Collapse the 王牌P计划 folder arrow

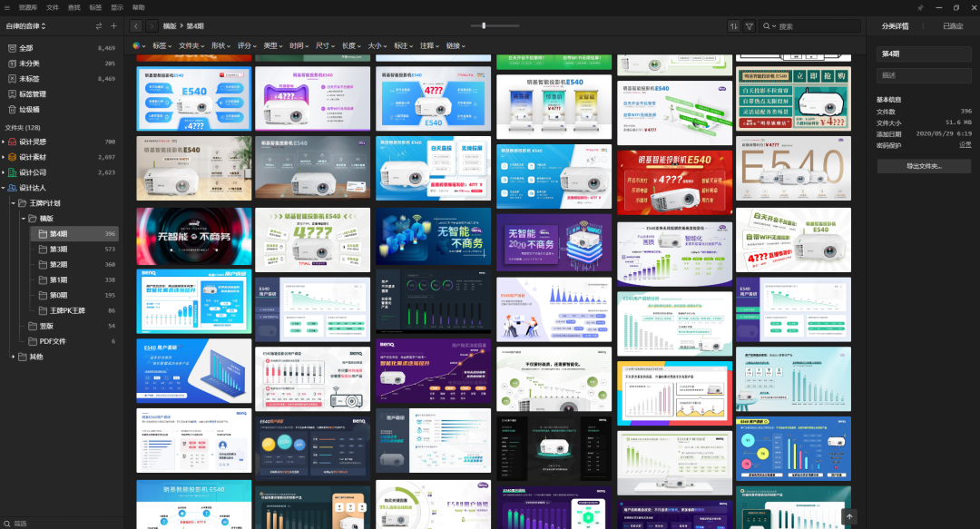click(x=13, y=203)
